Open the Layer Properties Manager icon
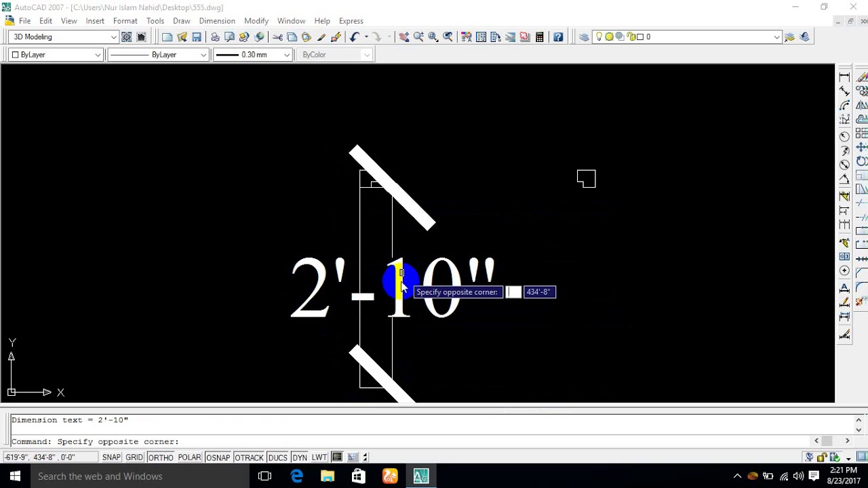The height and width of the screenshot is (488, 868). coord(584,37)
